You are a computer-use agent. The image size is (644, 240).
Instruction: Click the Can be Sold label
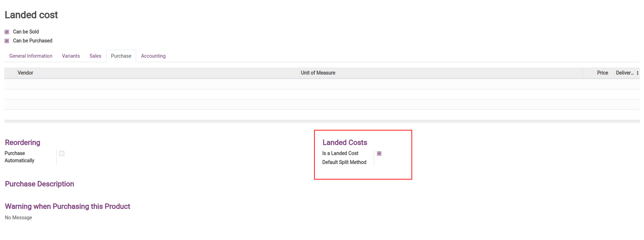26,32
